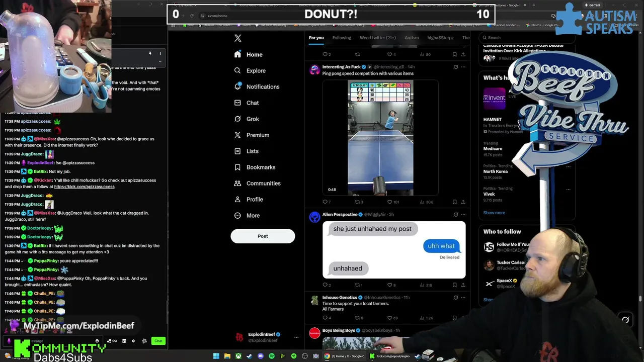Share the Alien Perspective post
644x362 pixels.
click(463, 285)
